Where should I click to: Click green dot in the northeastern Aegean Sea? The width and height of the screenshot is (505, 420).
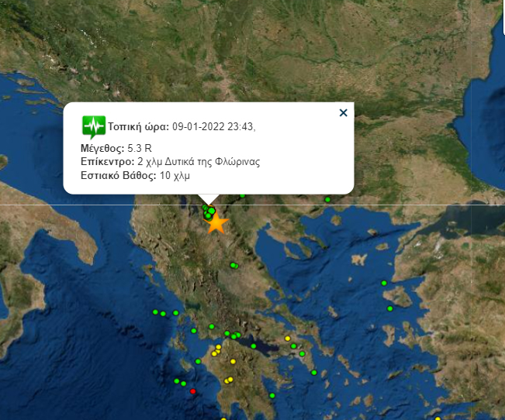coord(383,283)
